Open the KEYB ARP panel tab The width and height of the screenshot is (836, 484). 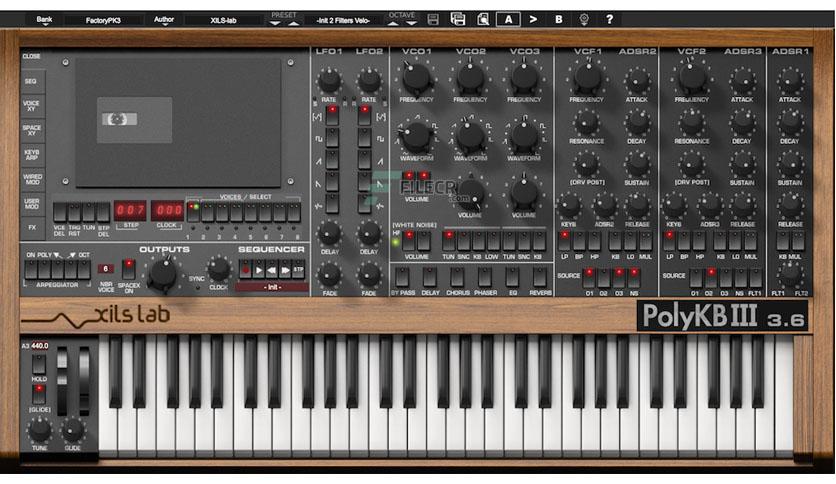[31, 155]
